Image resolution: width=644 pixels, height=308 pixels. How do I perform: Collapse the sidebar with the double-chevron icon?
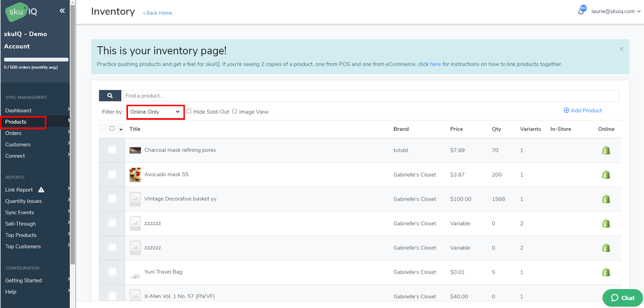tap(62, 11)
